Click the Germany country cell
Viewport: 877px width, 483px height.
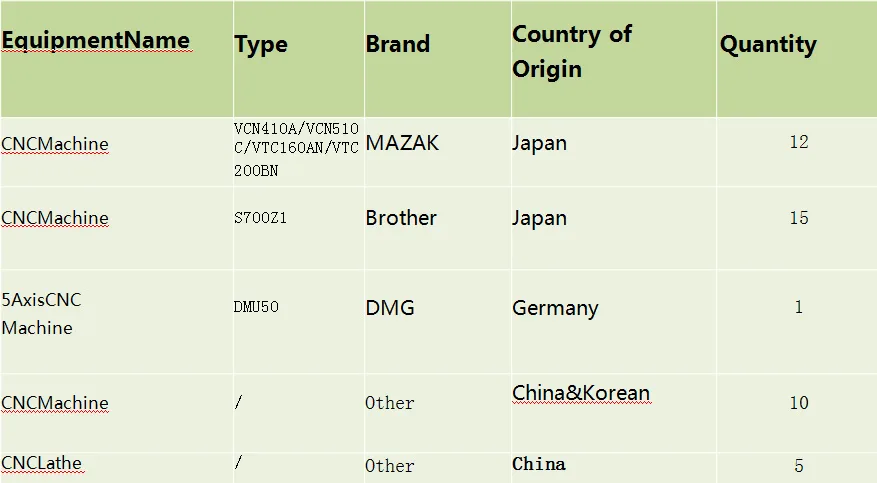555,308
